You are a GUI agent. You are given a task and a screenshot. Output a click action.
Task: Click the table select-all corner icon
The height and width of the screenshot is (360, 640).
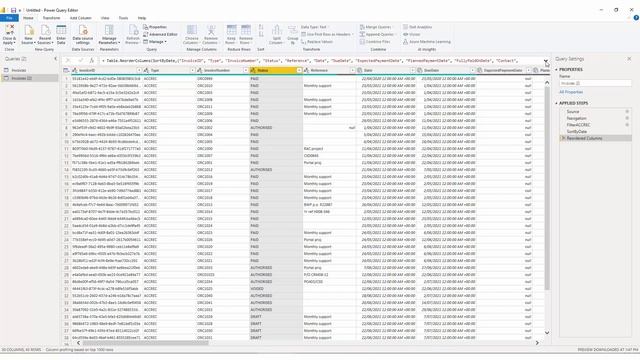(66, 70)
